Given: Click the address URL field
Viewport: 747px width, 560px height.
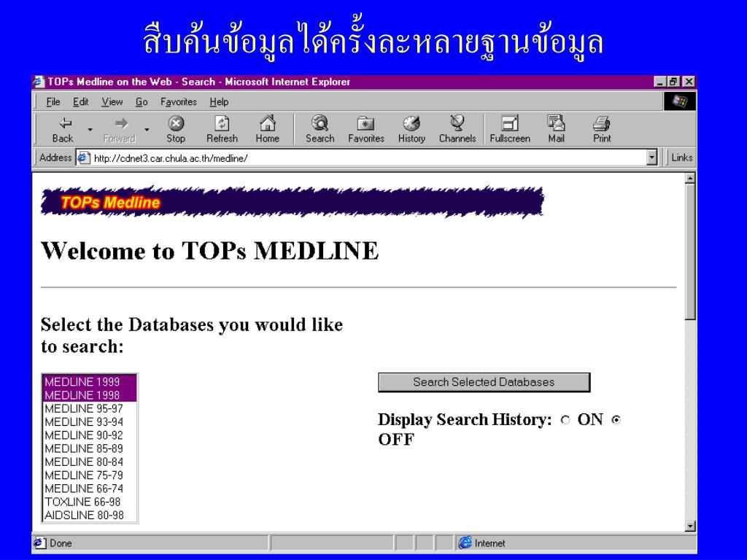Looking at the screenshot, I should tap(367, 157).
